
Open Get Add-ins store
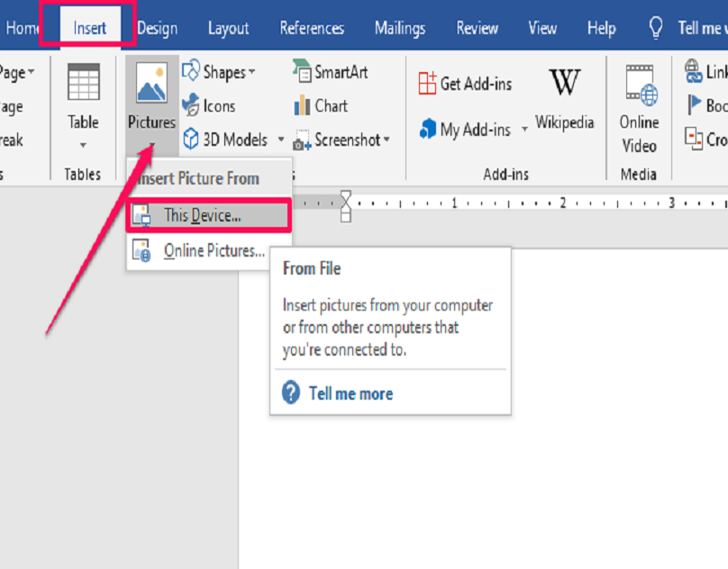coord(465,83)
